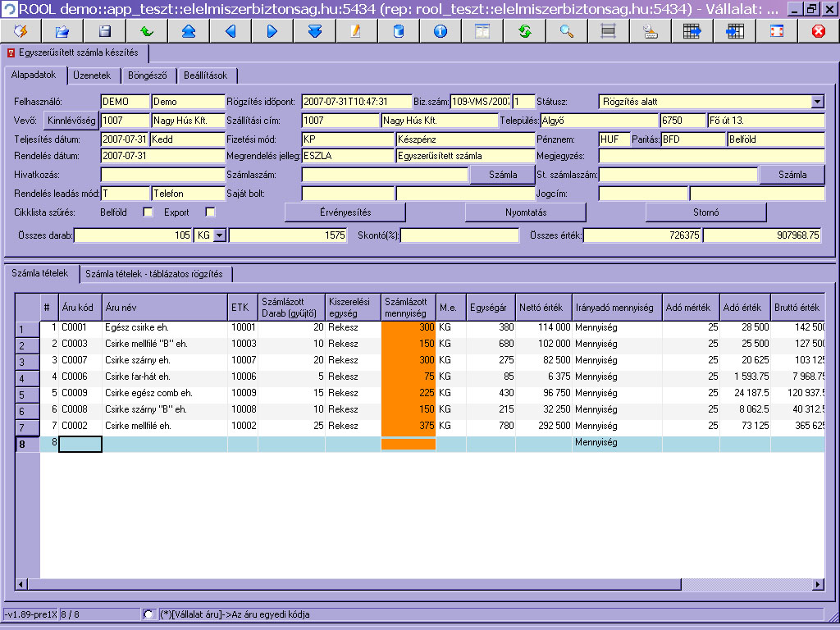Image resolution: width=840 pixels, height=630 pixels.
Task: Click the open folder toolbar icon
Action: (x=62, y=31)
